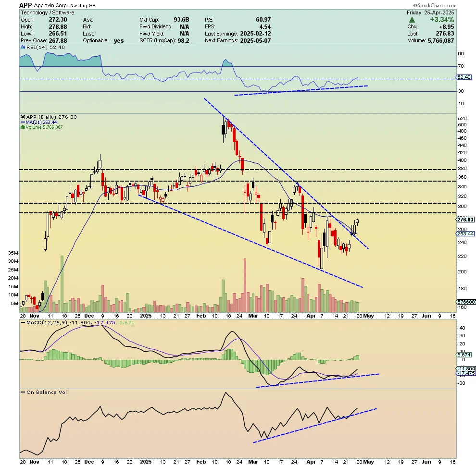
Task: Select the High value 278.88
Action: tap(58, 27)
